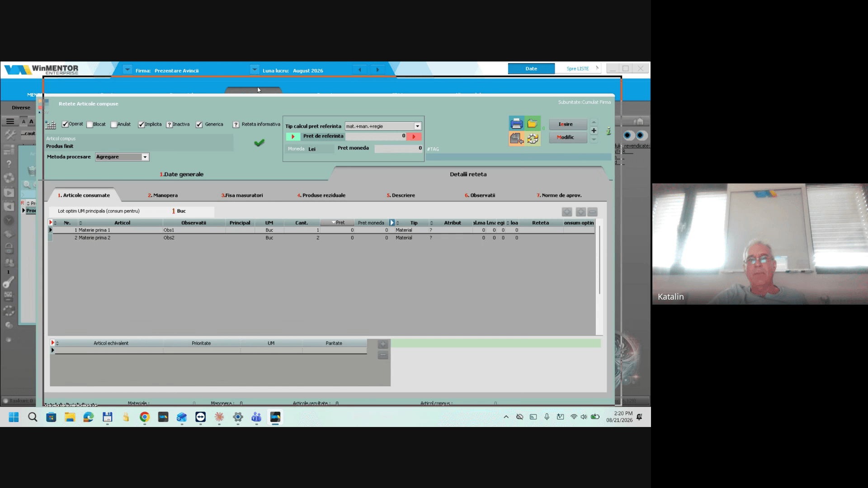Toggle the Inactiva checkbox
Screen dimensions: 868x488
point(170,125)
